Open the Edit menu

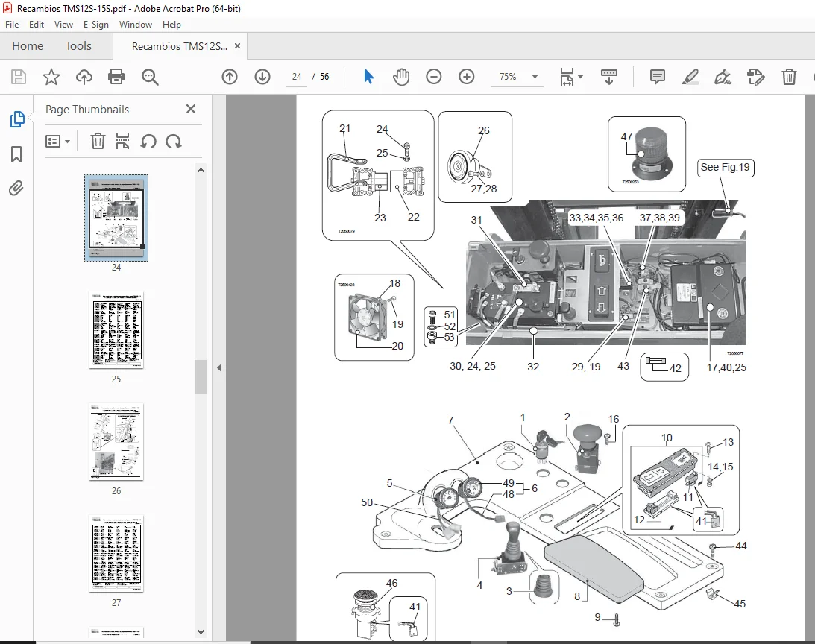point(37,25)
